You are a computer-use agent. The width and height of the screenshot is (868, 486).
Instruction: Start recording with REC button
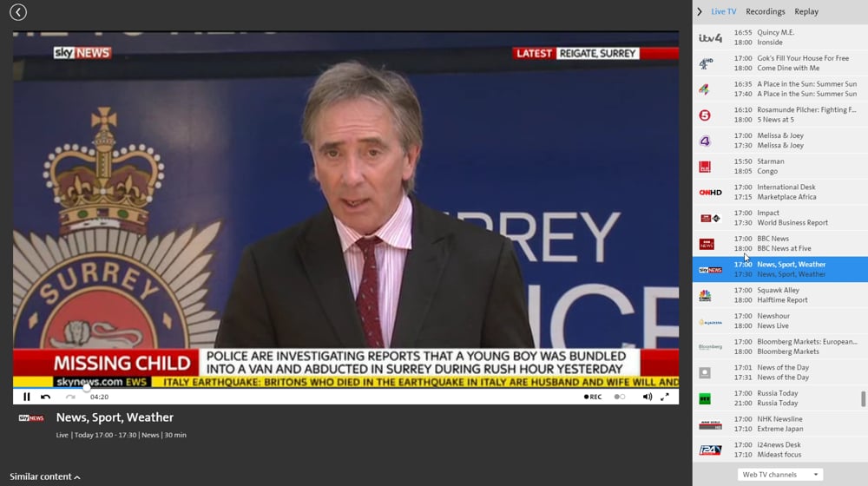[593, 397]
